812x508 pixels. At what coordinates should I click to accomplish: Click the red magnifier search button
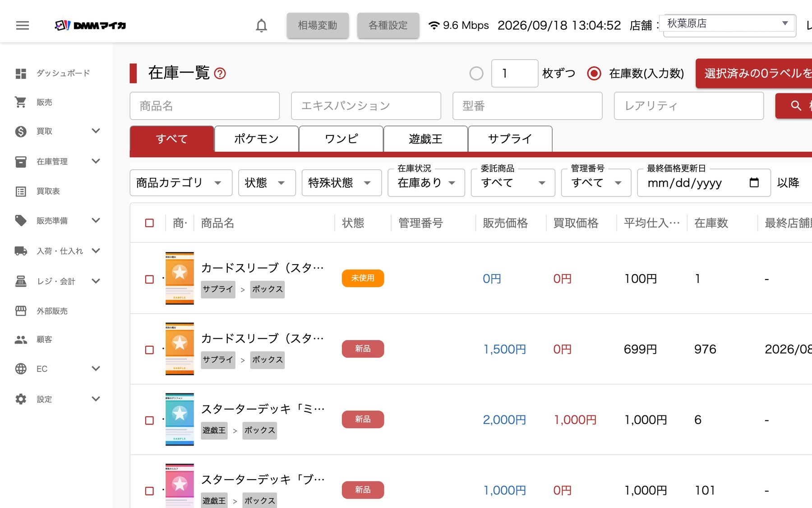(794, 106)
